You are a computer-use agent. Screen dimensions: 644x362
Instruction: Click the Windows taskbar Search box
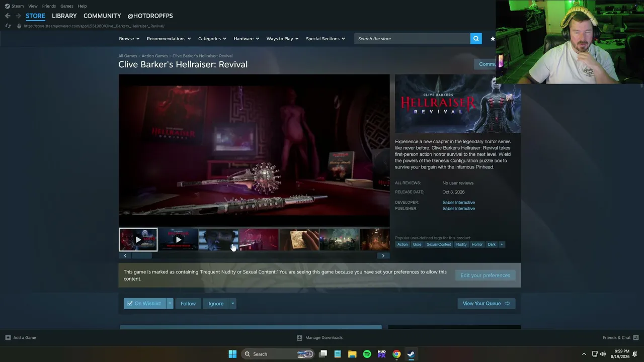coord(278,354)
